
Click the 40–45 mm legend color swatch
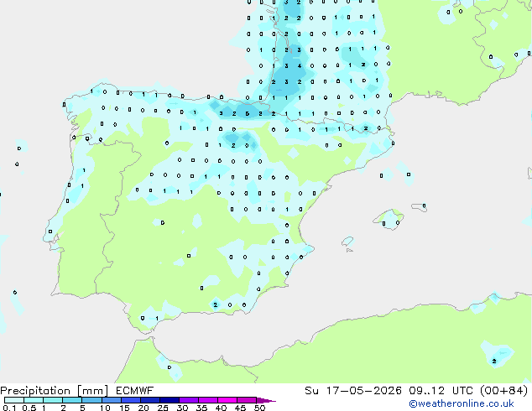[x=227, y=400]
